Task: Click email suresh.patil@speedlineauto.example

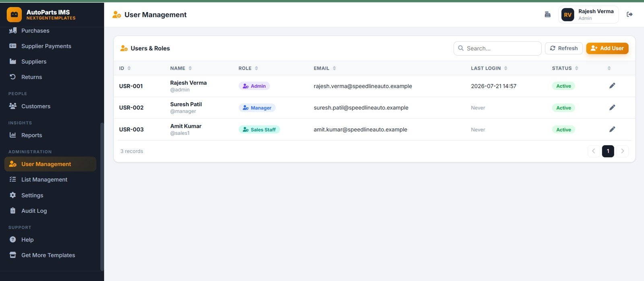Action: (x=361, y=108)
